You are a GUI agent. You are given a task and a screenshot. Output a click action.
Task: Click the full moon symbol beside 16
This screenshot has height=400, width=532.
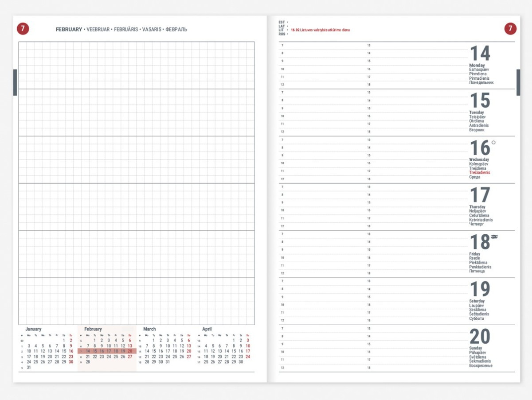(x=493, y=143)
